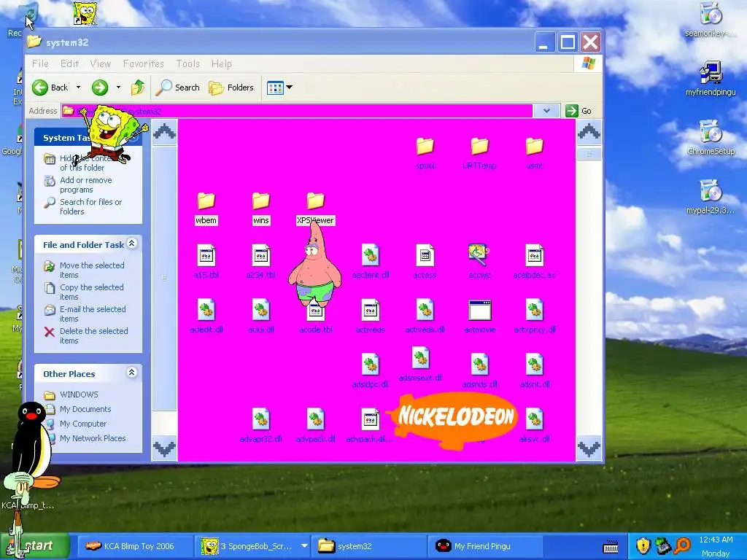Collapse the File and Folder Tasks panel
The width and height of the screenshot is (747, 560).
click(x=132, y=244)
